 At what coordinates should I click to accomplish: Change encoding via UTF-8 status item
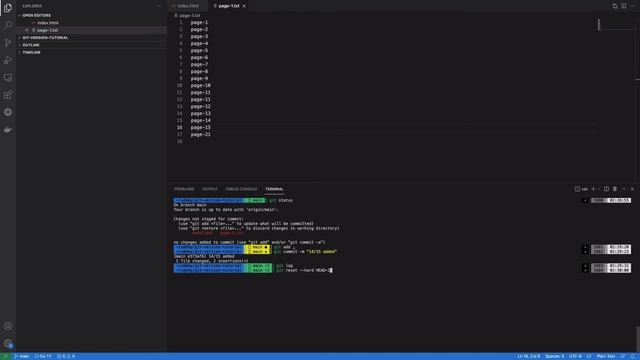click(x=575, y=356)
